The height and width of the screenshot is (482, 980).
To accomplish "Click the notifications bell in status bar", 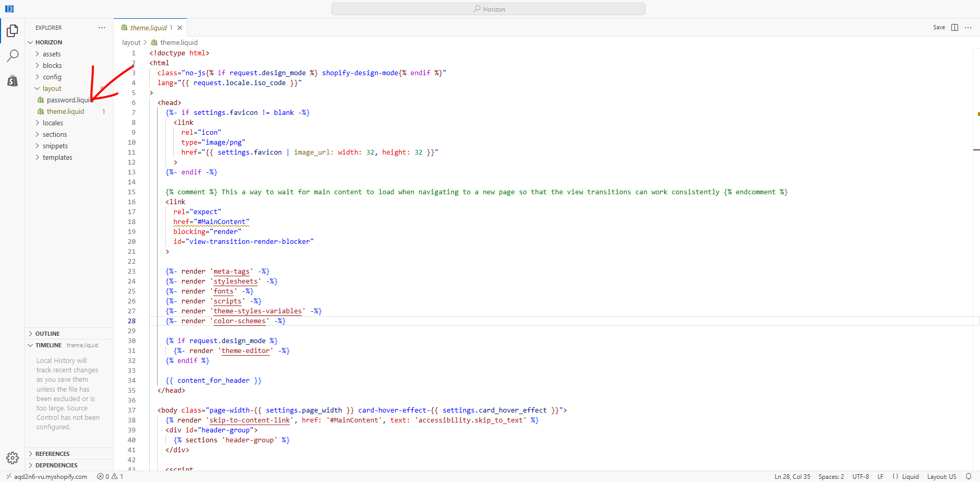I will 969,476.
